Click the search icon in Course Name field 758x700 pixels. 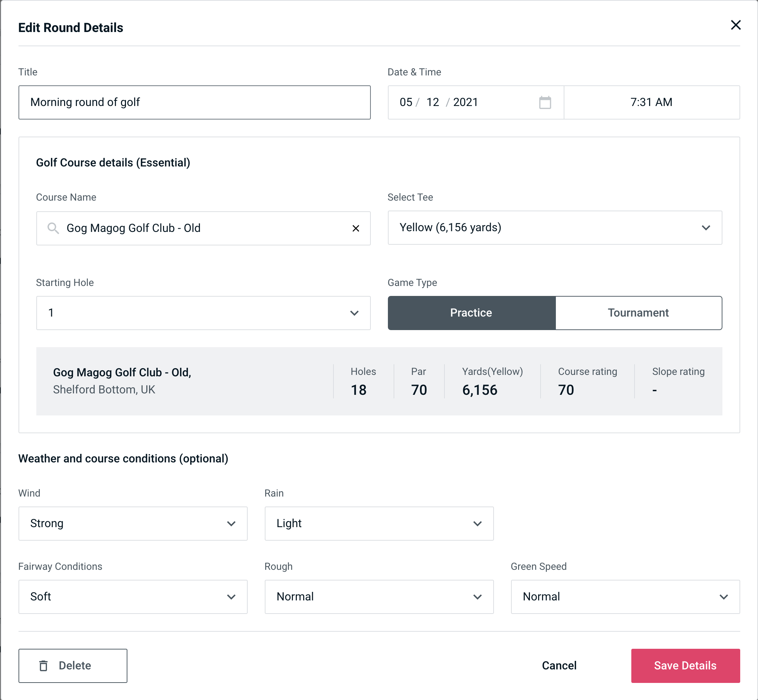[x=53, y=228]
